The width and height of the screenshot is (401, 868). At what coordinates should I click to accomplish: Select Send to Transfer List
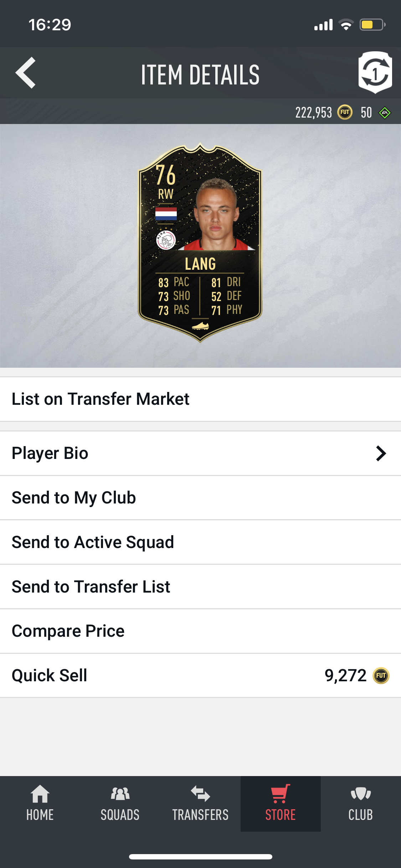coord(200,587)
